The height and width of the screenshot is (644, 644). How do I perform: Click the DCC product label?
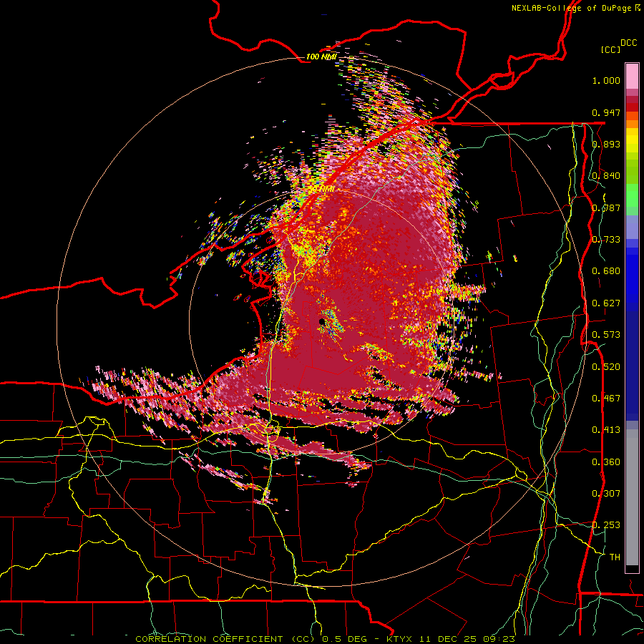[628, 43]
